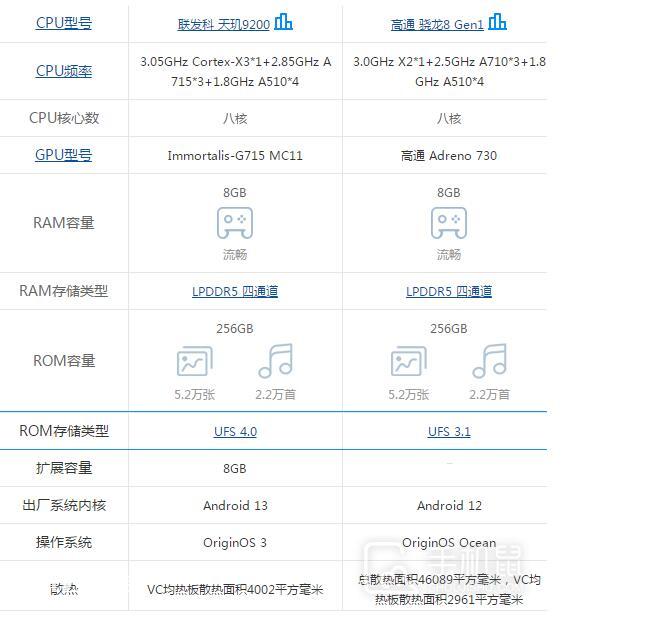Click the OriginOS Ocean cell
645x624 pixels.
click(x=449, y=543)
